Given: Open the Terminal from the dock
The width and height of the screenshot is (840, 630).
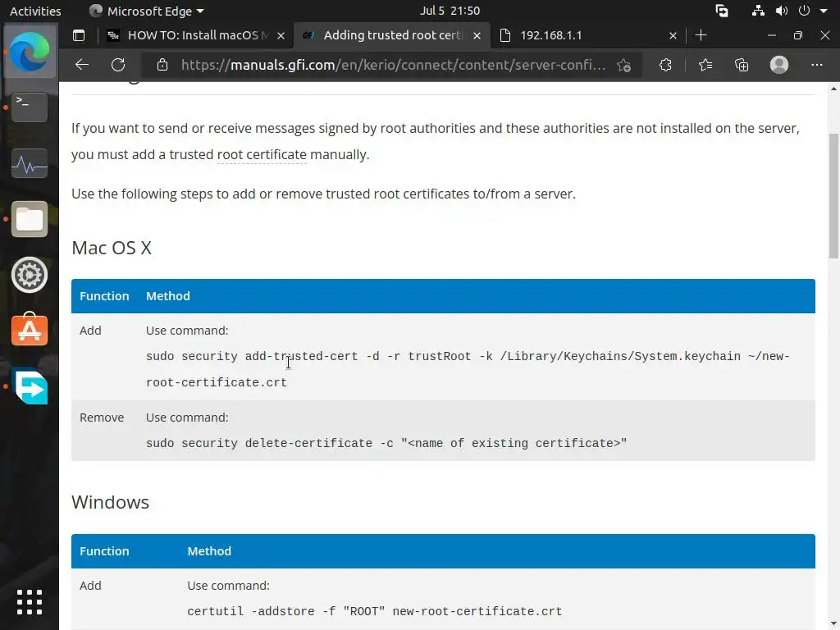Looking at the screenshot, I should tap(30, 107).
